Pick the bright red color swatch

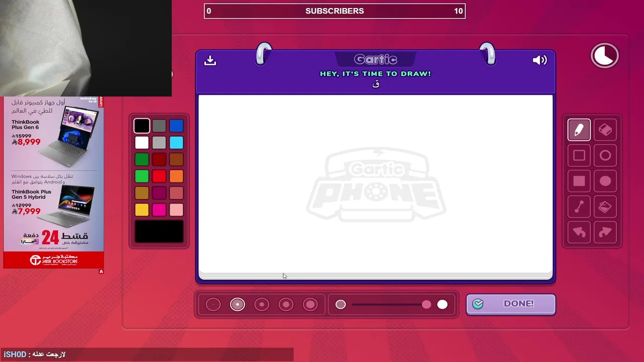pos(159,176)
